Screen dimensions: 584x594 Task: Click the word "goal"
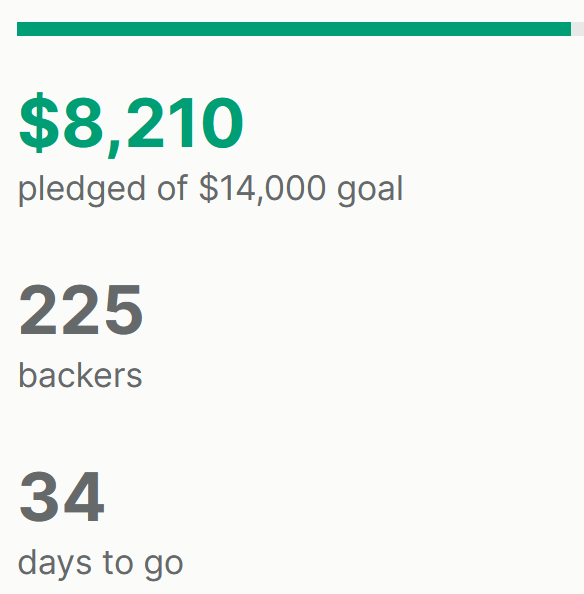click(370, 189)
